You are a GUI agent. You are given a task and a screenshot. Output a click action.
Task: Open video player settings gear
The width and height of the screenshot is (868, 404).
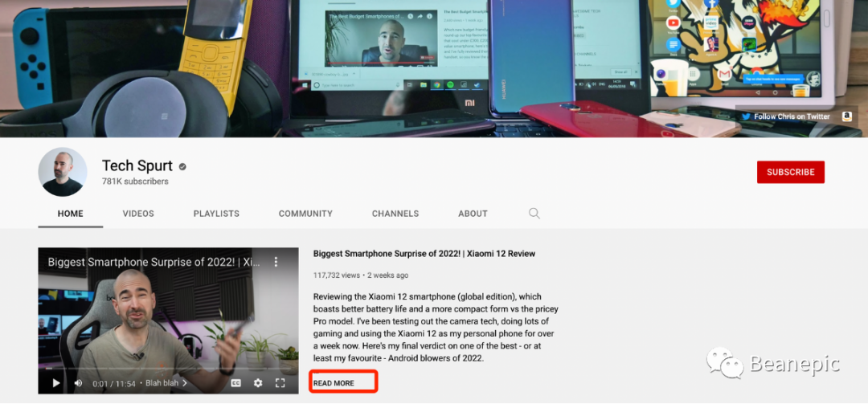(x=258, y=383)
